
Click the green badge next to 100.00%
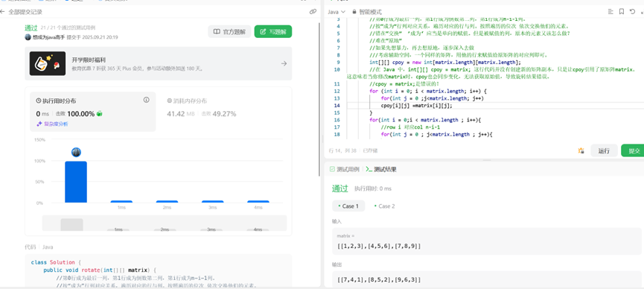pos(100,114)
